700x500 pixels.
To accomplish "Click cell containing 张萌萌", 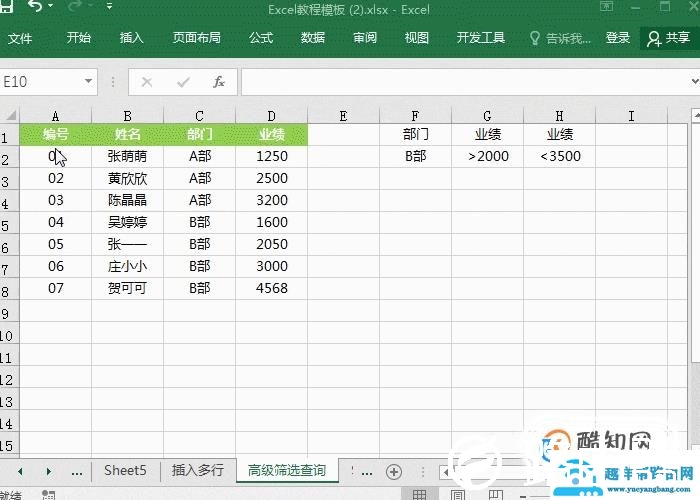I will (127, 156).
